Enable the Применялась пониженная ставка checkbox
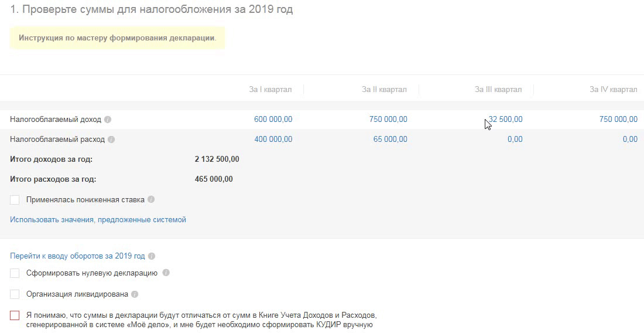This screenshot has height=333, width=644. pos(15,200)
